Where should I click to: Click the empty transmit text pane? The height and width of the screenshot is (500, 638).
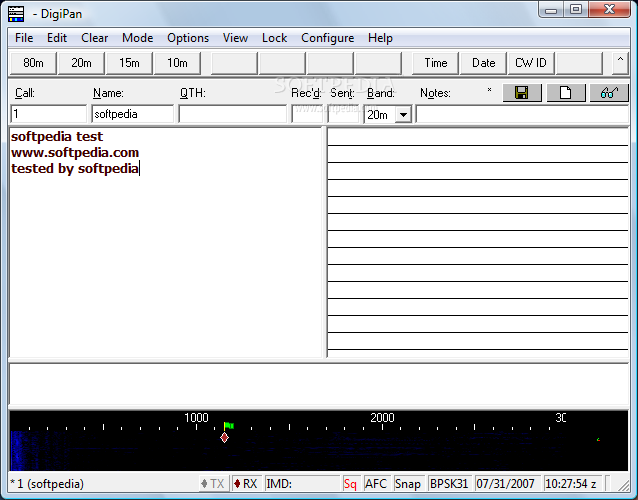[319, 384]
